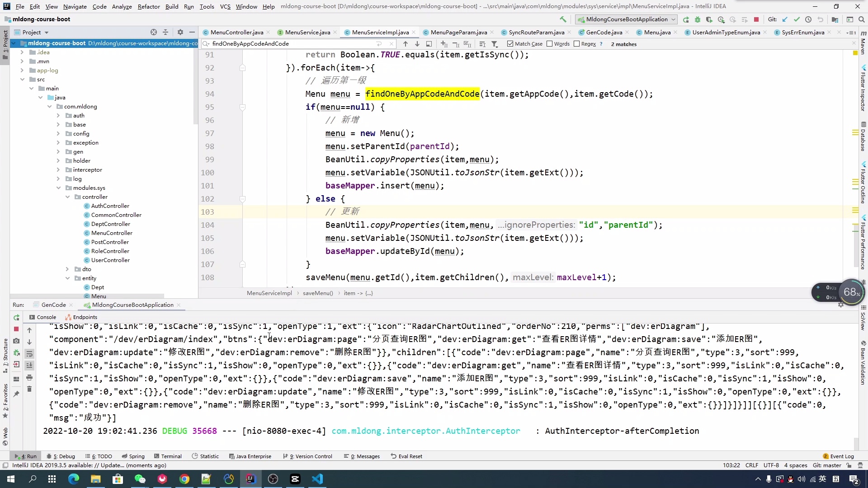Open Search Everywhere magnifier icon
The image size is (868, 488).
[862, 19]
